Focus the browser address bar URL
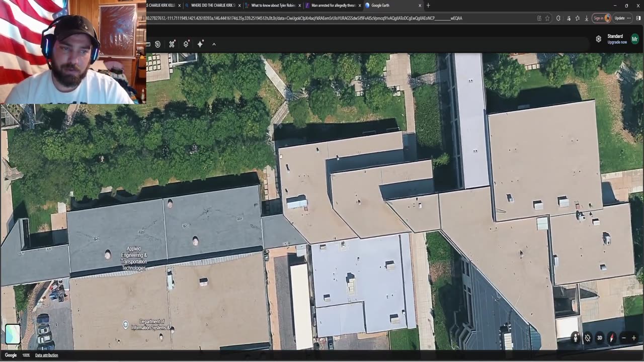Screen dimensions: 644x362 304,18
